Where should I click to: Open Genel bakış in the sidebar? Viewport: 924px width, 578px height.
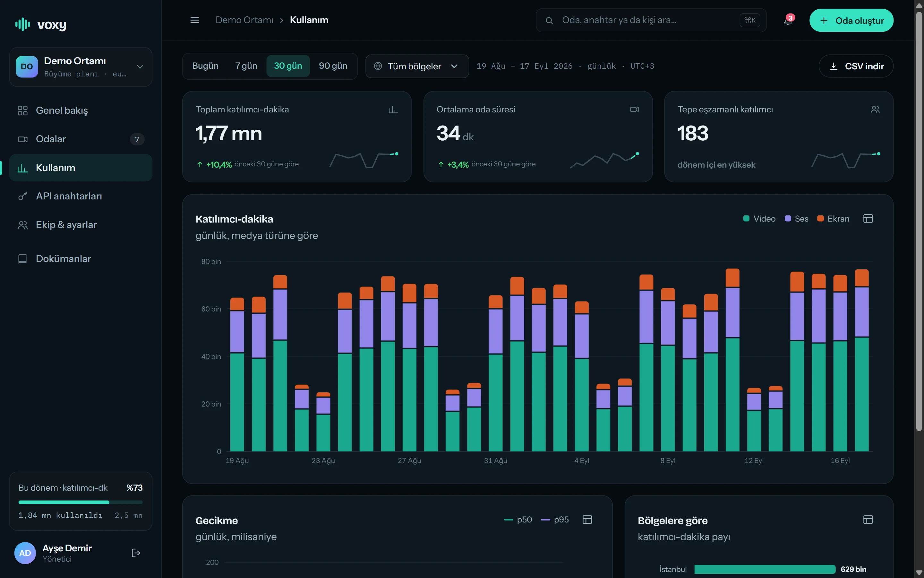(x=81, y=110)
